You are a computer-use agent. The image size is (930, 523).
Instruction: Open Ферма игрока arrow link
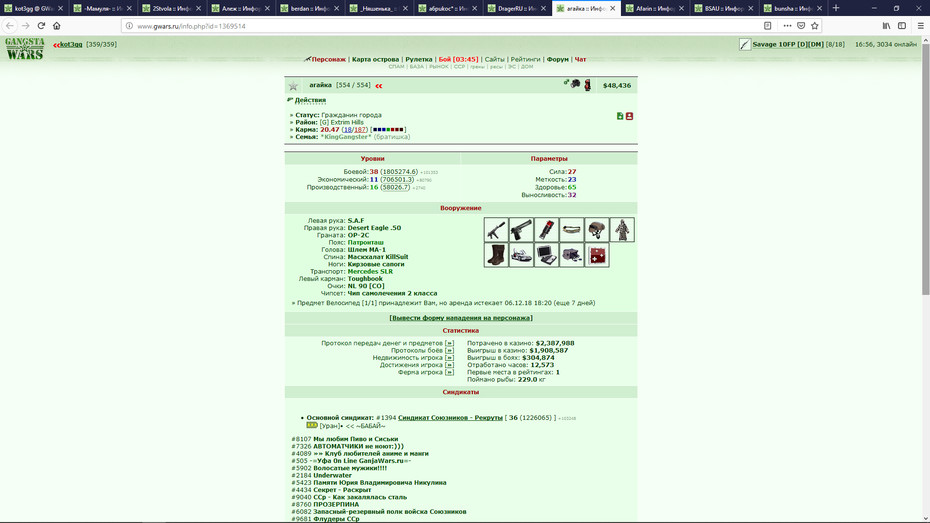(x=449, y=372)
